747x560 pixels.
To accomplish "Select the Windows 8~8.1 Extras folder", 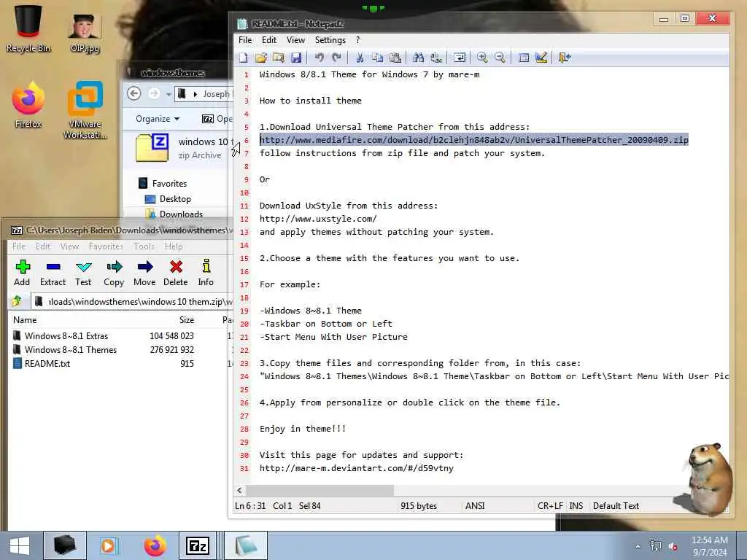I will click(x=66, y=335).
